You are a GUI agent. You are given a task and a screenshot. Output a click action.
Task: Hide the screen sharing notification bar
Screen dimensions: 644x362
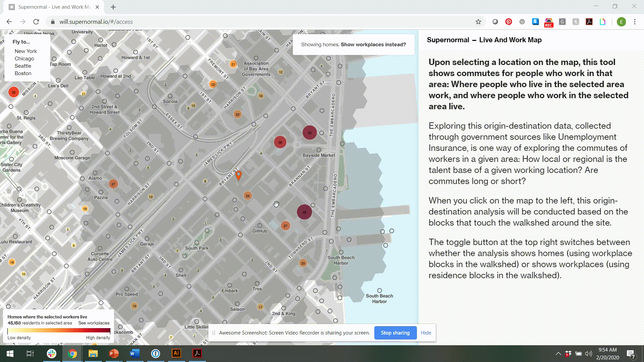click(426, 333)
